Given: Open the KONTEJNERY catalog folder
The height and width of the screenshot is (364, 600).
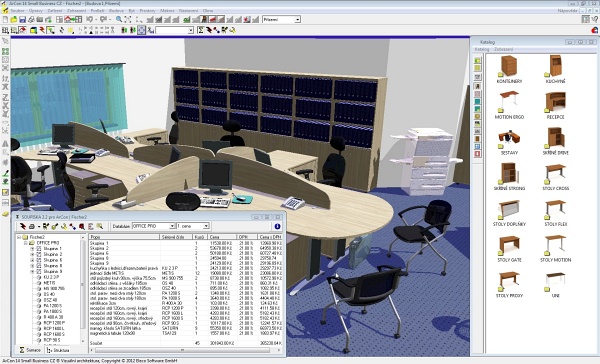Looking at the screenshot, I should [x=509, y=69].
